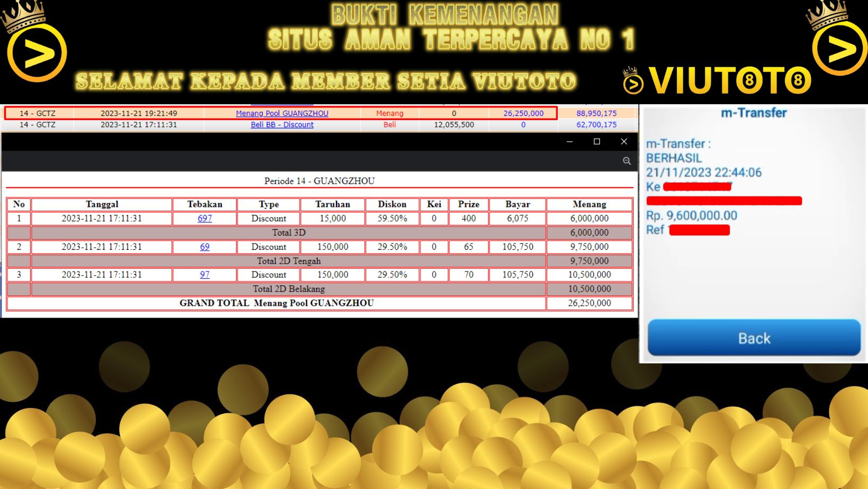Image resolution: width=868 pixels, height=489 pixels.
Task: Click the Tanggal column header
Action: point(102,204)
